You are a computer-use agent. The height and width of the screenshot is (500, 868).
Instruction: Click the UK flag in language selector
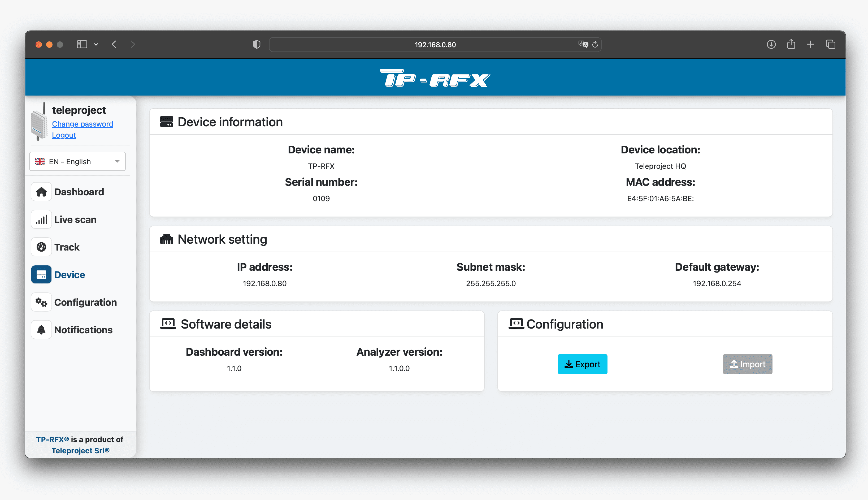pyautogui.click(x=40, y=161)
